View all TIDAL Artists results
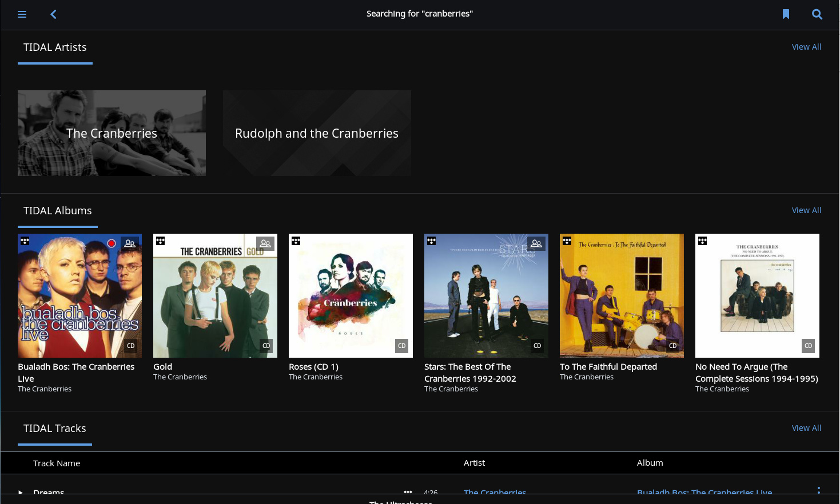Image resolution: width=840 pixels, height=504 pixels. [x=806, y=47]
